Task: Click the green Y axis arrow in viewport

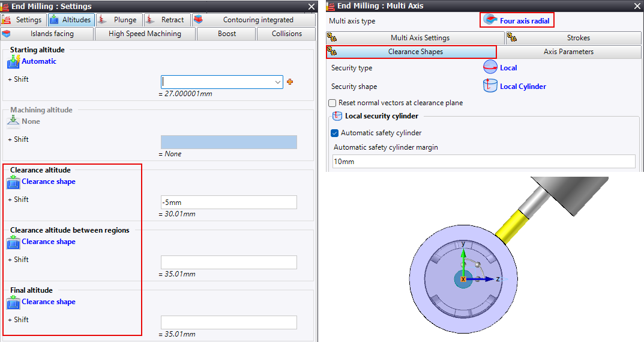Action: pos(463,261)
